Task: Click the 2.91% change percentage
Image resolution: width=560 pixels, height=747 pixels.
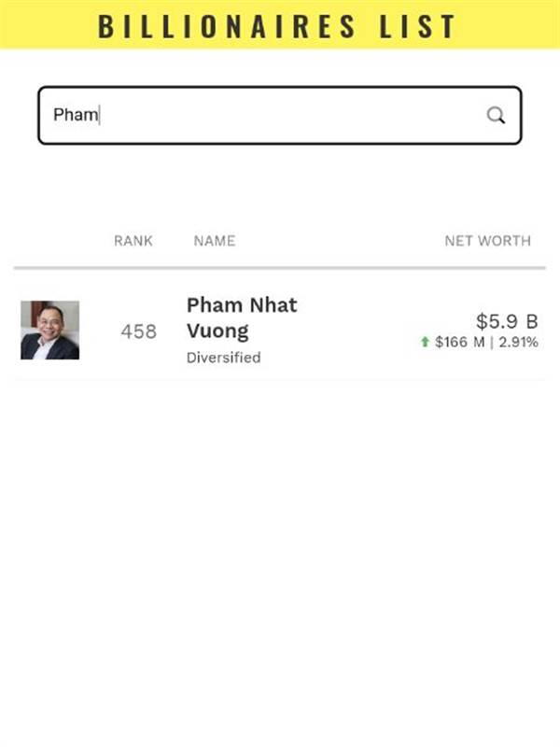Action: tap(518, 342)
